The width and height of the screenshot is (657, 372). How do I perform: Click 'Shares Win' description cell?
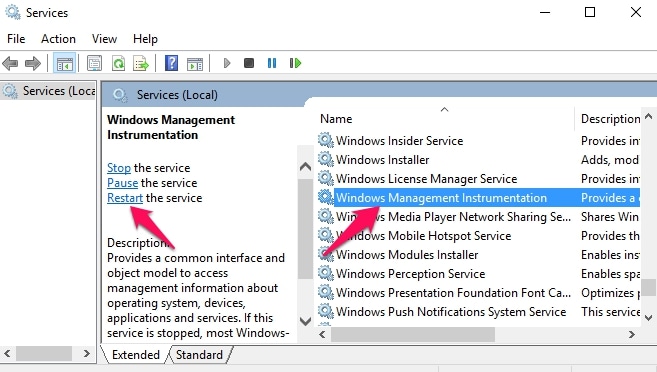[610, 217]
